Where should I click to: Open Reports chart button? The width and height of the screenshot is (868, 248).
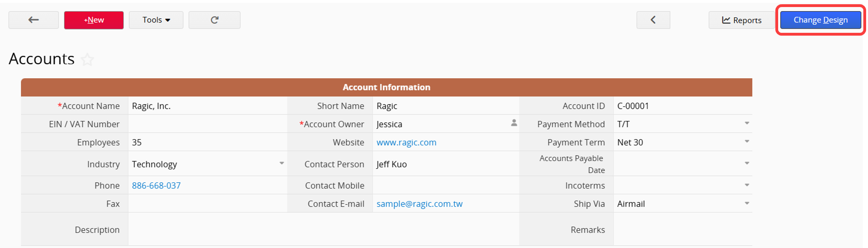[742, 20]
